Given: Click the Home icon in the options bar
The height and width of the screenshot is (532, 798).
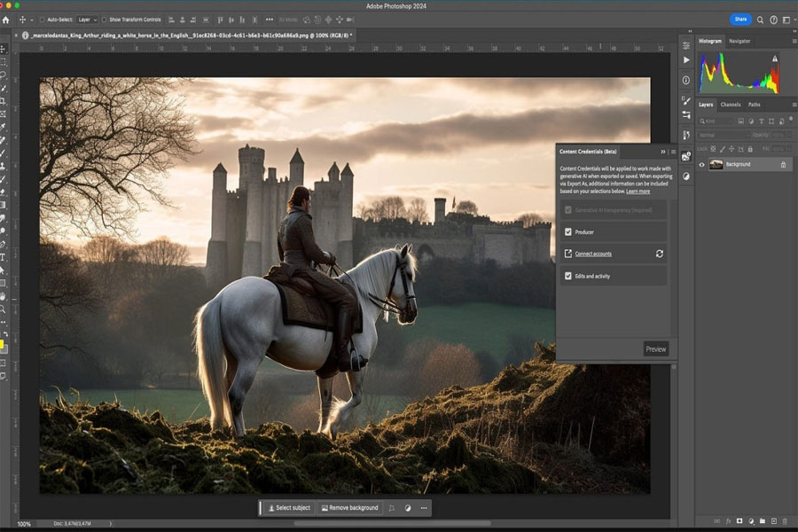Looking at the screenshot, I should coord(6,20).
